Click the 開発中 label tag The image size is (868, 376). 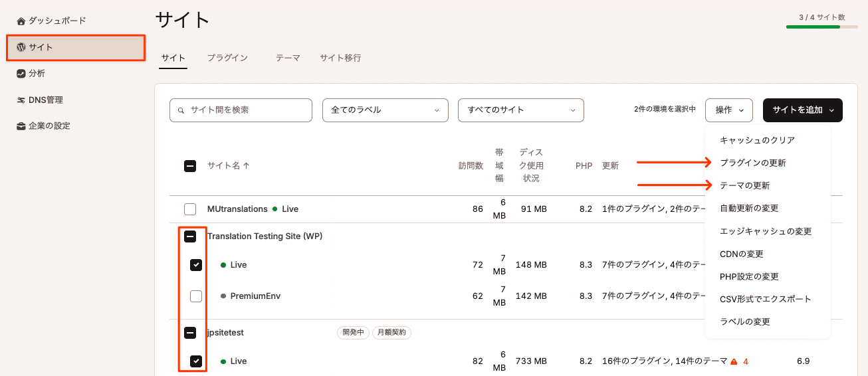(x=352, y=333)
